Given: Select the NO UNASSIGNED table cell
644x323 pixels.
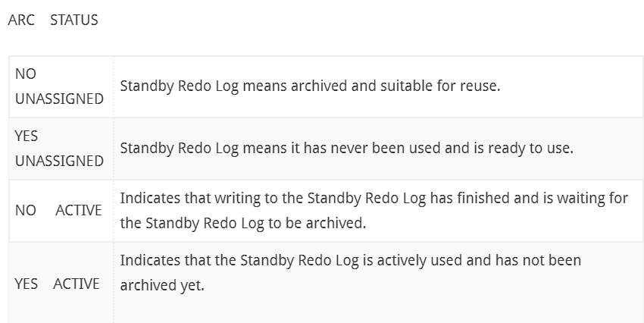Looking at the screenshot, I should coord(61,86).
